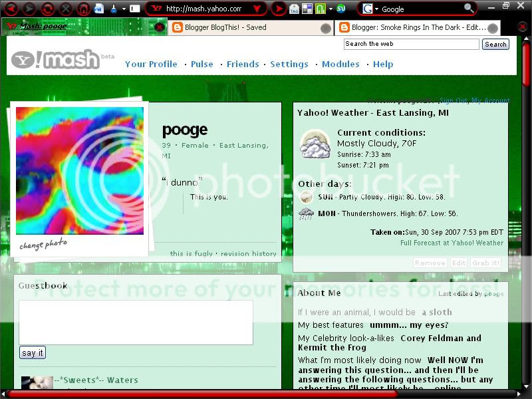Open the Modules navigation link
This screenshot has width=532, height=399.
coord(340,64)
